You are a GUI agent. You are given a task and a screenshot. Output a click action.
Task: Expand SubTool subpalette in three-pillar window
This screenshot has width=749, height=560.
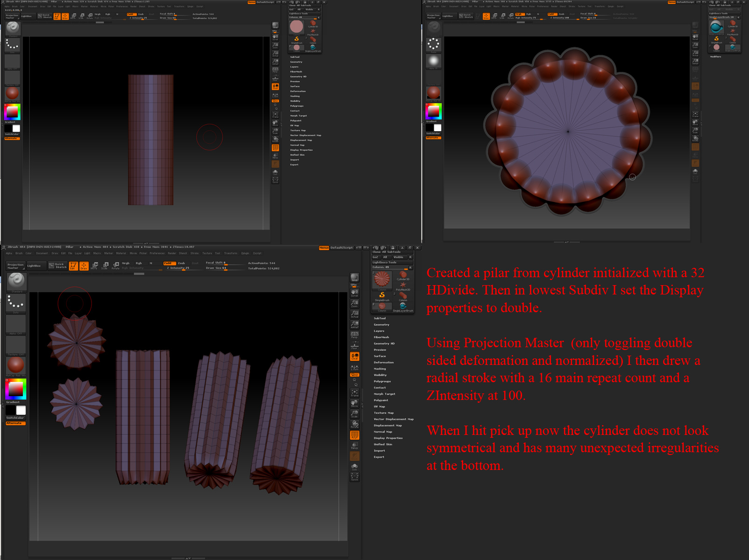pyautogui.click(x=380, y=318)
